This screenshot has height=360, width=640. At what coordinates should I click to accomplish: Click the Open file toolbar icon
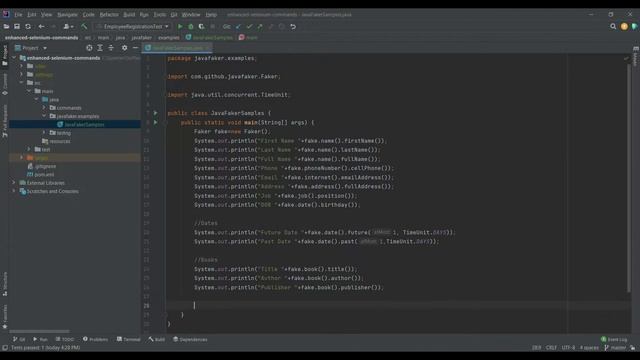6,27
